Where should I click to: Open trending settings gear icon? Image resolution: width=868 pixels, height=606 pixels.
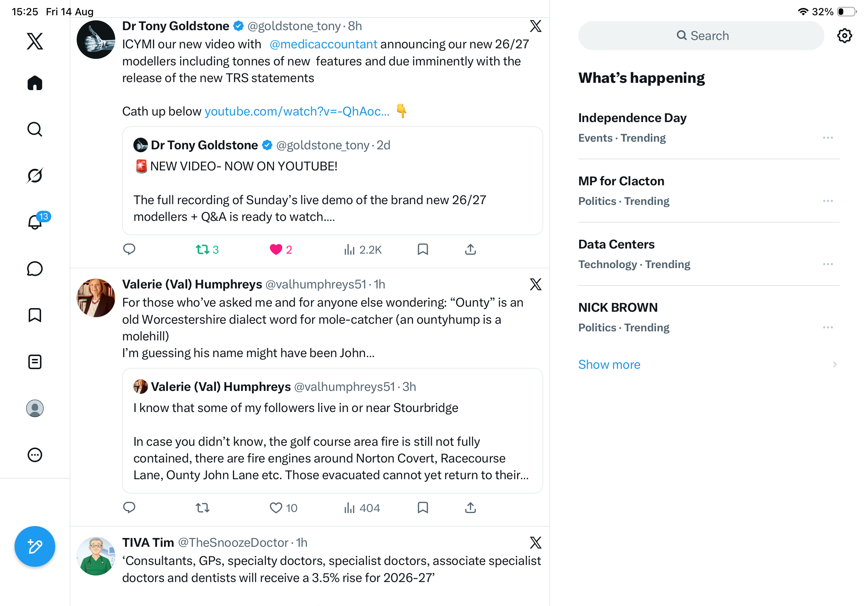click(844, 36)
